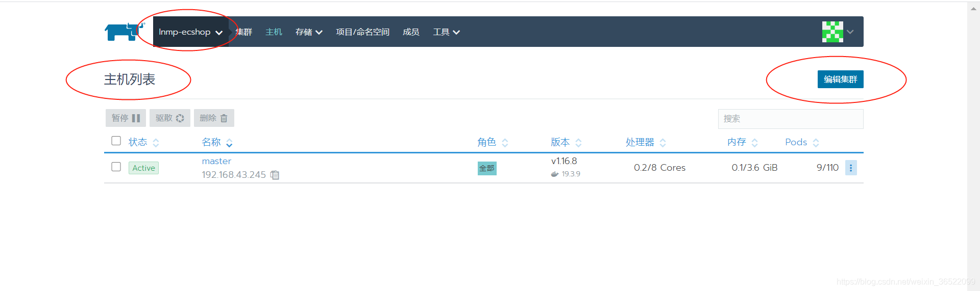Click the 删除 button
The width and height of the screenshot is (980, 291).
coord(214,118)
